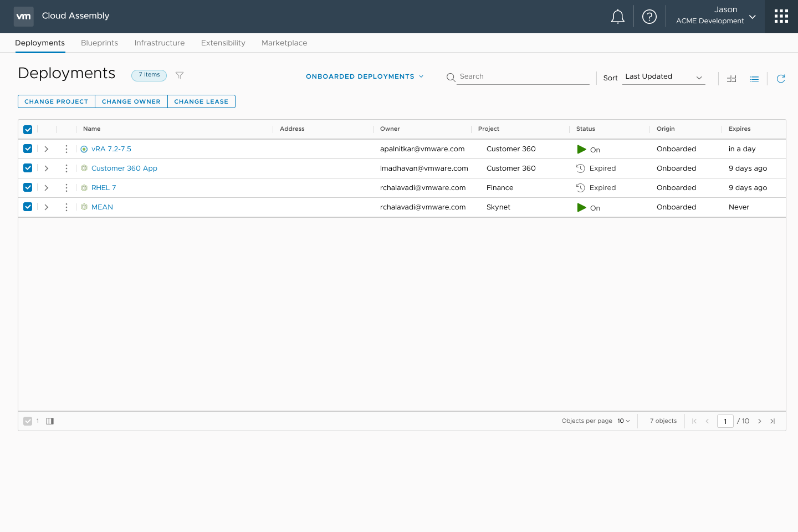Viewport: 798px width, 532px height.
Task: Expand the RHEL 7 row
Action: (47, 188)
